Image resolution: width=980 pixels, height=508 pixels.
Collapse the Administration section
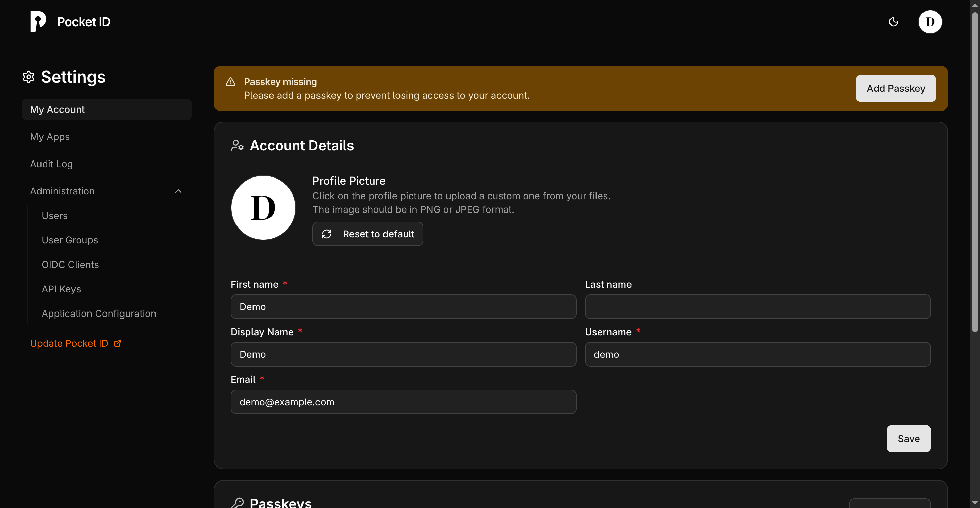coord(178,191)
